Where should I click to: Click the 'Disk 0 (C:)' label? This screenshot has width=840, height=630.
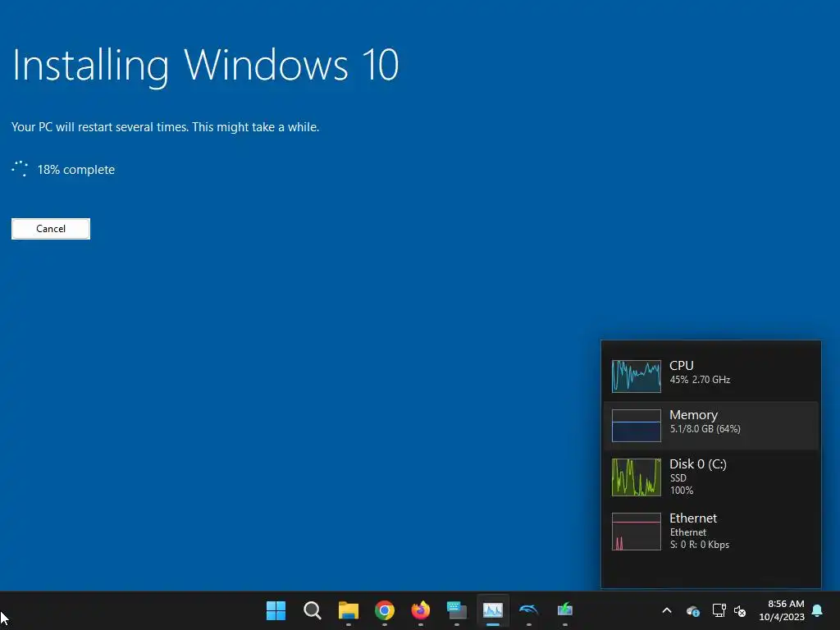[x=698, y=464]
